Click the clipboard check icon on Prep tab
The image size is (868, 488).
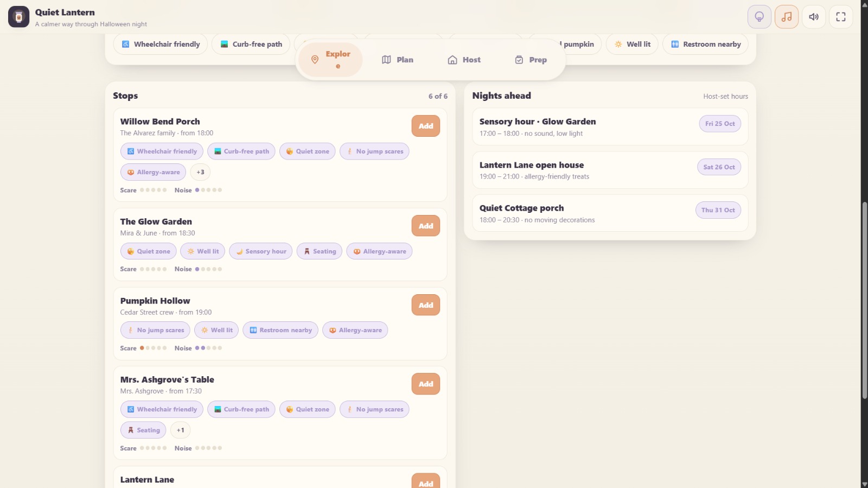pos(519,60)
